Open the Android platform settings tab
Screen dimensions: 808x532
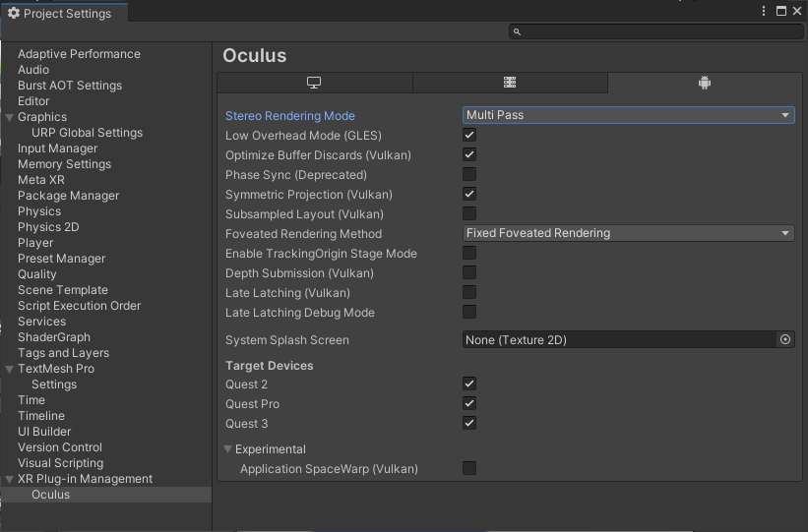point(705,83)
